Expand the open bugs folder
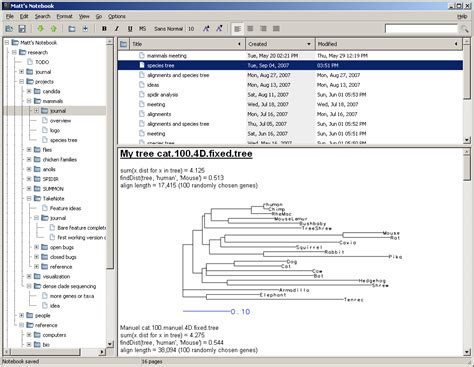 (36, 247)
